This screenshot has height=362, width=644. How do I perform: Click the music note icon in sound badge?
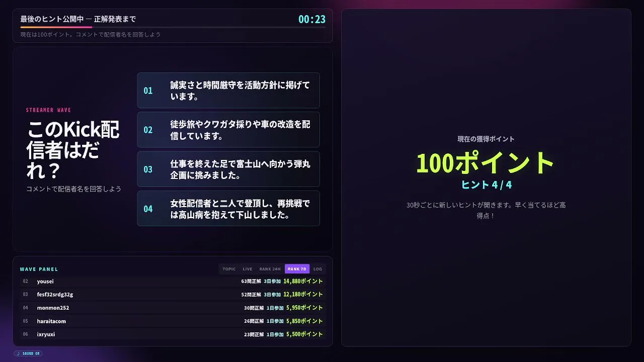click(x=19, y=353)
